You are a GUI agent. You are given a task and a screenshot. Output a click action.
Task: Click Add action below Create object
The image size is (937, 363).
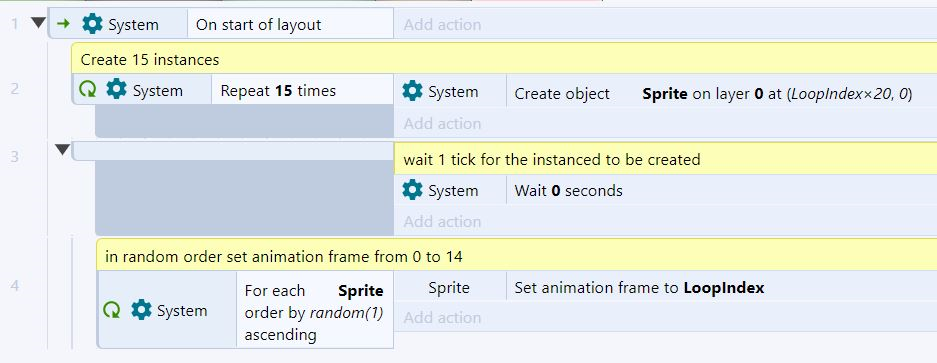(x=442, y=123)
